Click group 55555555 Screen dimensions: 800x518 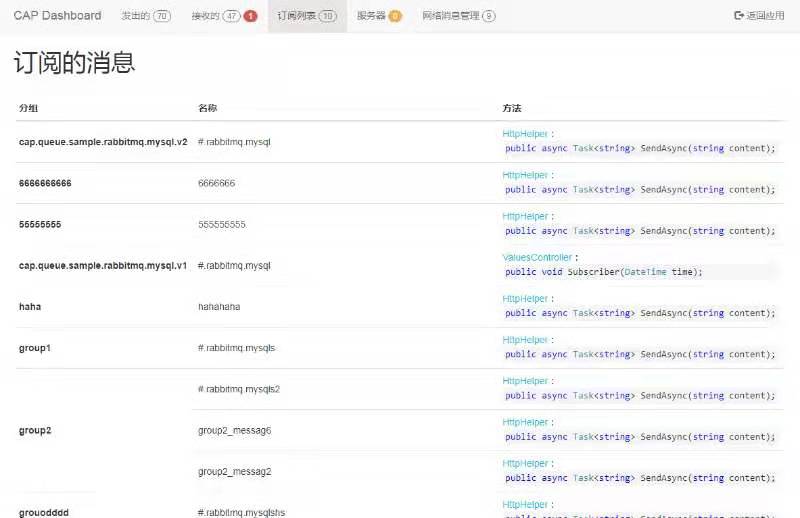click(x=40, y=225)
